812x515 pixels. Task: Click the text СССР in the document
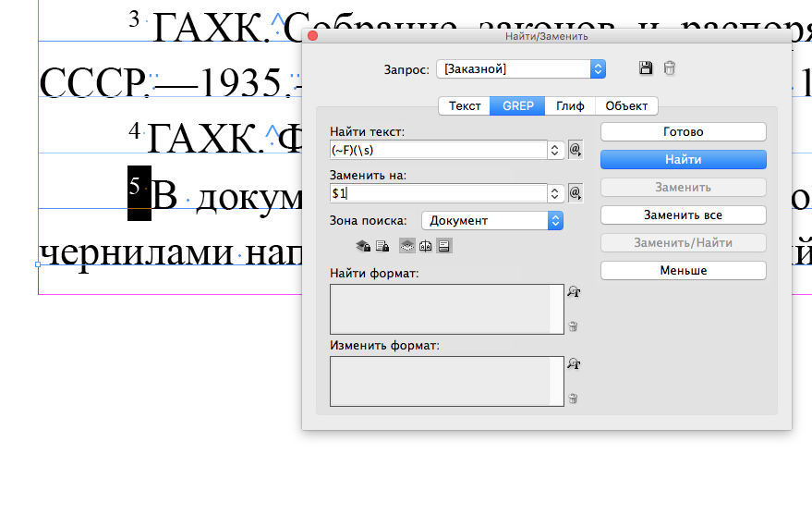point(92,83)
